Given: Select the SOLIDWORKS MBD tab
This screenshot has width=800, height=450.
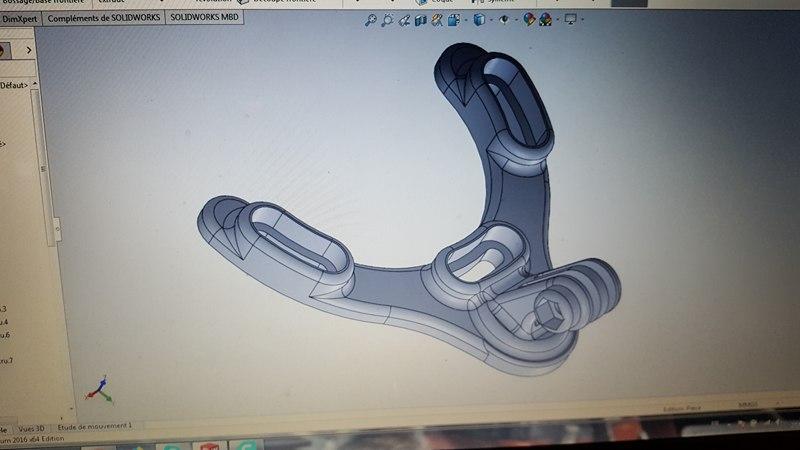Looking at the screenshot, I should click(204, 17).
